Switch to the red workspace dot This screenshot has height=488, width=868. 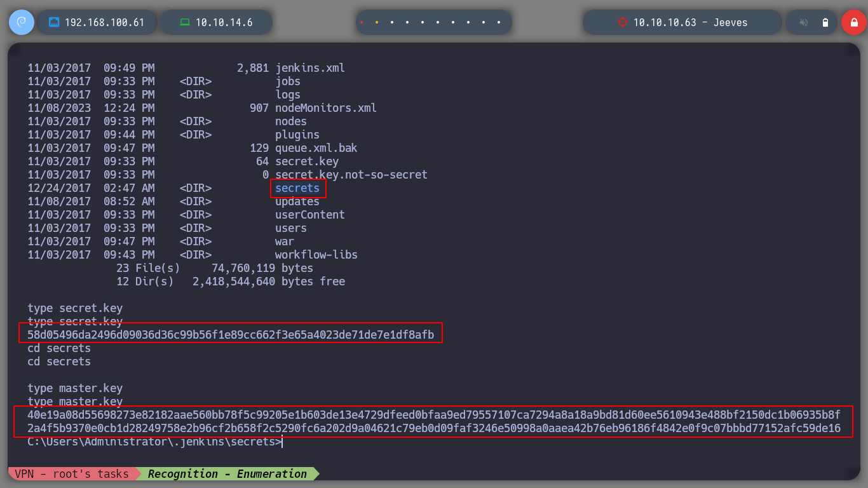[x=362, y=22]
